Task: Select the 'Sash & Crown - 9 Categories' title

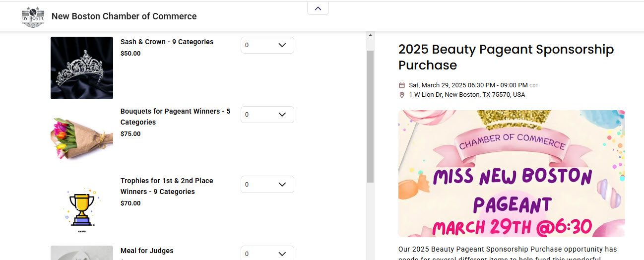Action: pyautogui.click(x=167, y=42)
